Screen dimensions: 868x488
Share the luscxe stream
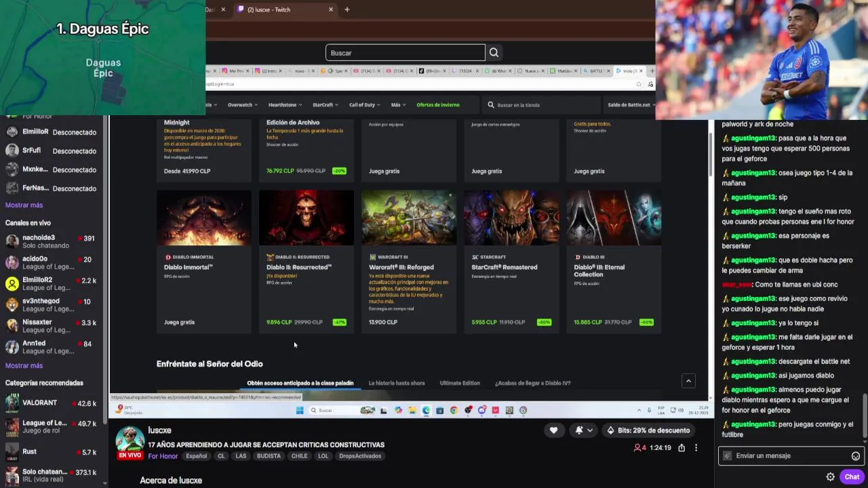[682, 447]
